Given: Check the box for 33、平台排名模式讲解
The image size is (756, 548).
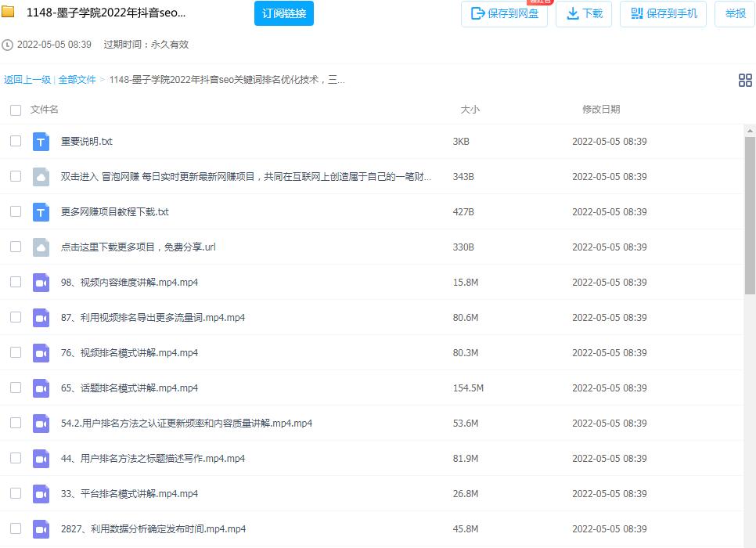Looking at the screenshot, I should (16, 493).
